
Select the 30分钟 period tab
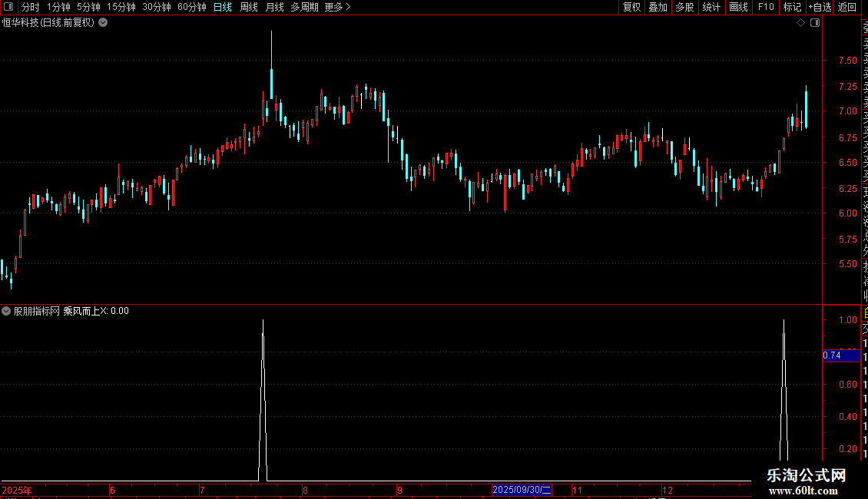pos(157,7)
